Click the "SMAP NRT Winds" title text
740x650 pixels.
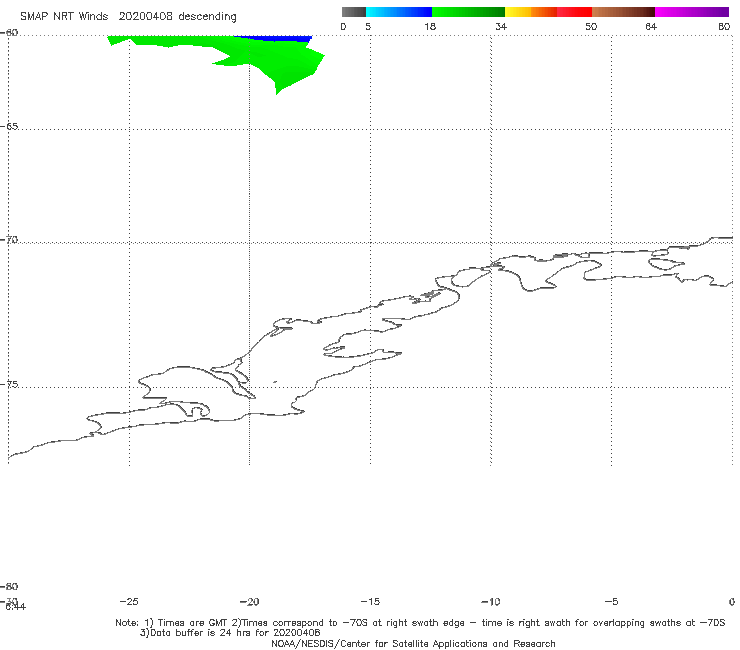[64, 16]
